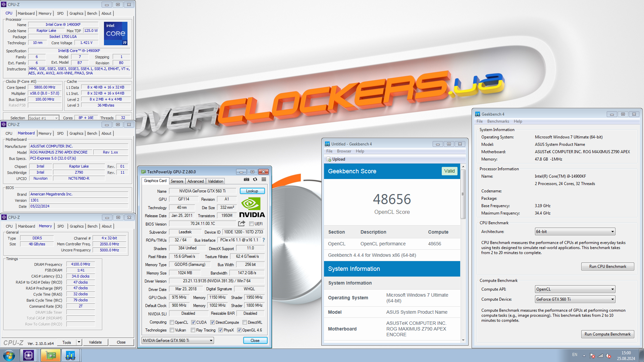
Task: Expand the CPU-Z Tools dropdown arrow
Action: 79,342
